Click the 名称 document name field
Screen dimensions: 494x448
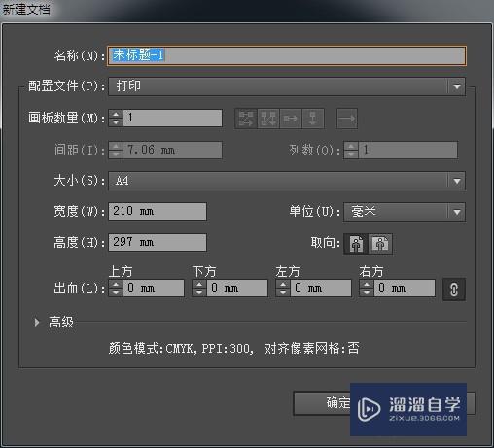coord(287,55)
